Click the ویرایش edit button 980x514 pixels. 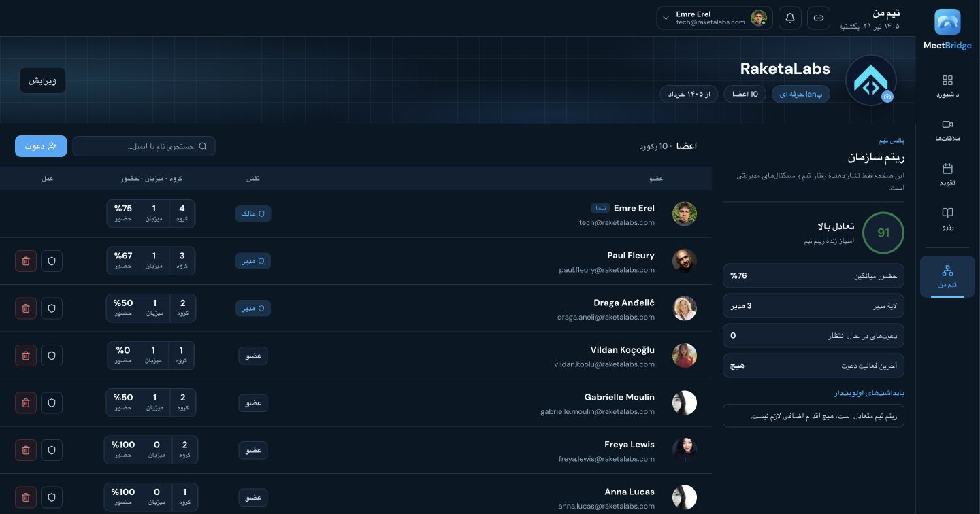43,80
